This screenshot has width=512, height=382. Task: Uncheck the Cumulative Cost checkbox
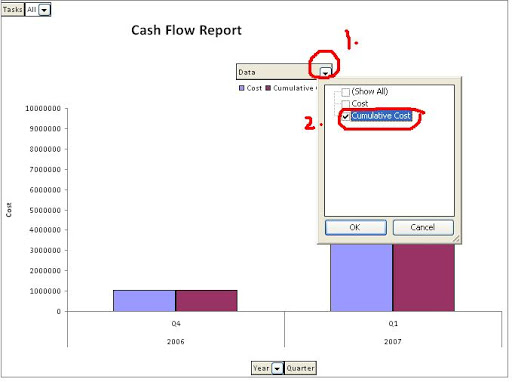346,116
